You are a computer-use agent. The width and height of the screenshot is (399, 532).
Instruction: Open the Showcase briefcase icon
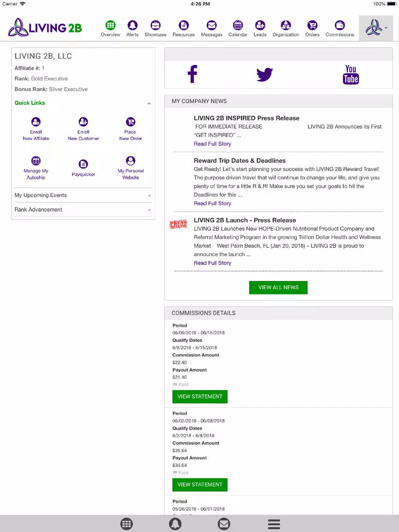tap(155, 29)
